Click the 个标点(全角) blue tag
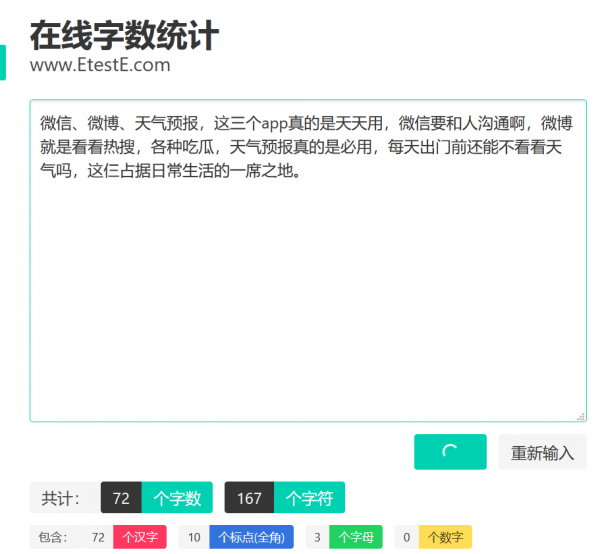Viewport: 600px width, 554px height. pyautogui.click(x=251, y=537)
